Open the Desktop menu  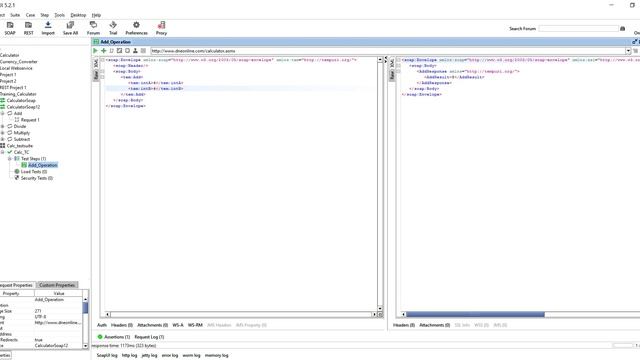click(x=78, y=15)
